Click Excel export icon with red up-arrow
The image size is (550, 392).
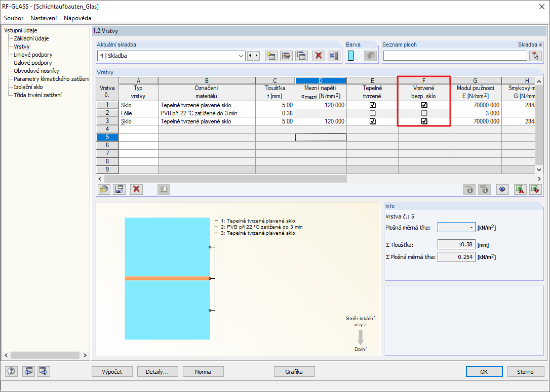[520, 190]
